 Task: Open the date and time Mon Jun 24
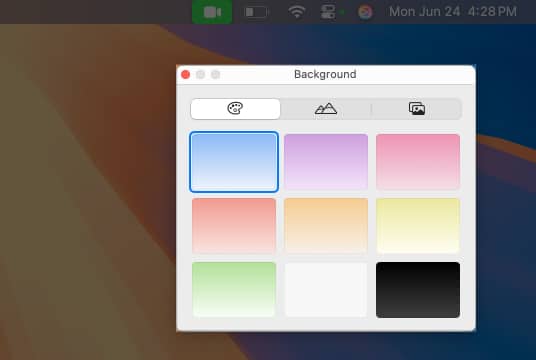(x=453, y=12)
